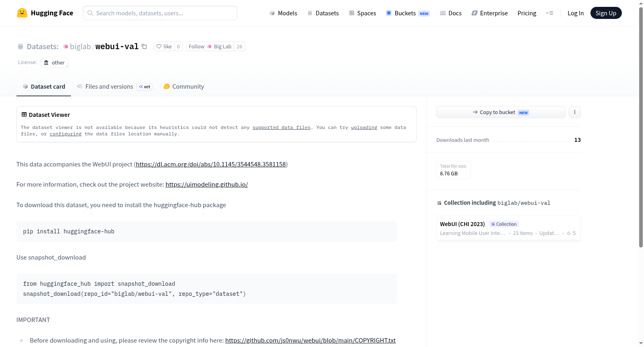Image resolution: width=644 pixels, height=347 pixels.
Task: Click the downloads last month value 13
Action: point(578,140)
